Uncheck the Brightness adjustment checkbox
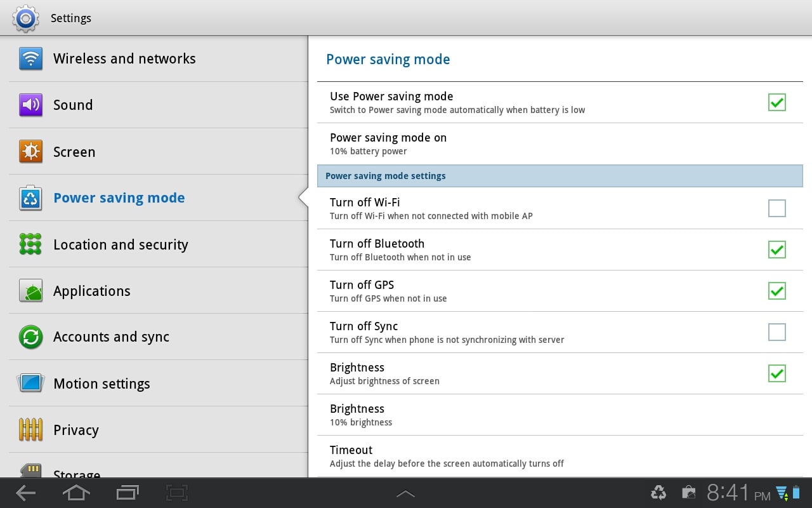Screen dimensions: 812x508 776,373
